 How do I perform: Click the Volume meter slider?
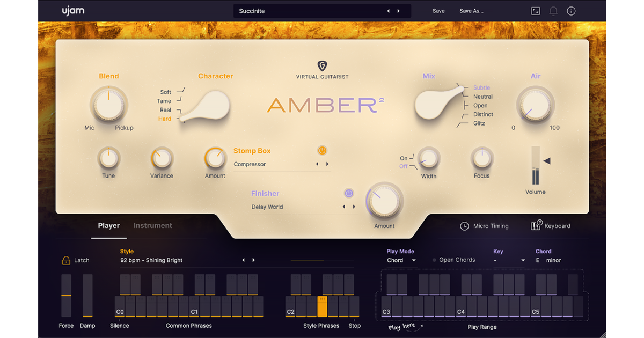click(x=535, y=165)
